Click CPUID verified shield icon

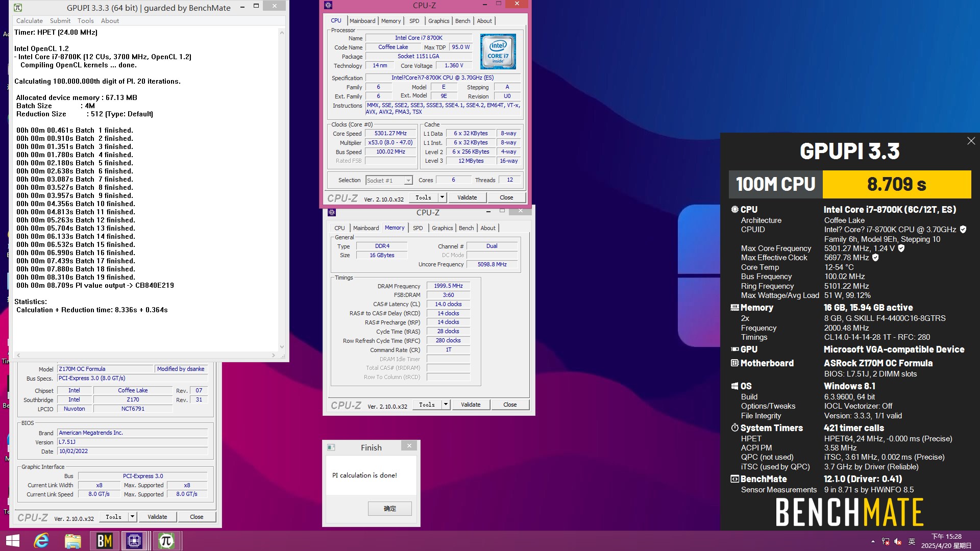(963, 230)
